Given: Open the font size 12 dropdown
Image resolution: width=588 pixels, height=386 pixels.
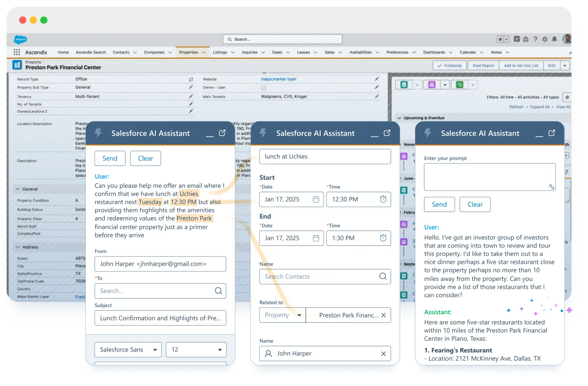Looking at the screenshot, I should tap(196, 350).
